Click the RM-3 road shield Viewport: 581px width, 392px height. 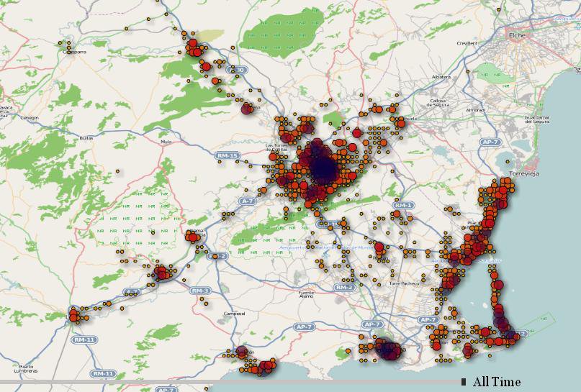coord(199,291)
